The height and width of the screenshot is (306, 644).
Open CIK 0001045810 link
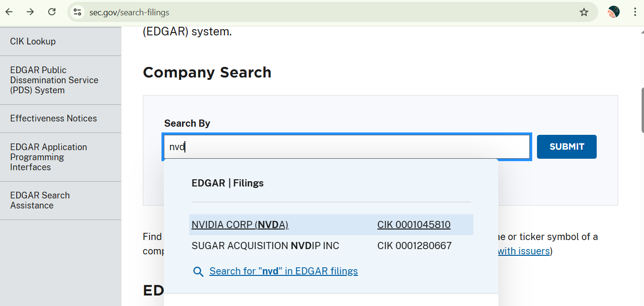pyautogui.click(x=414, y=225)
